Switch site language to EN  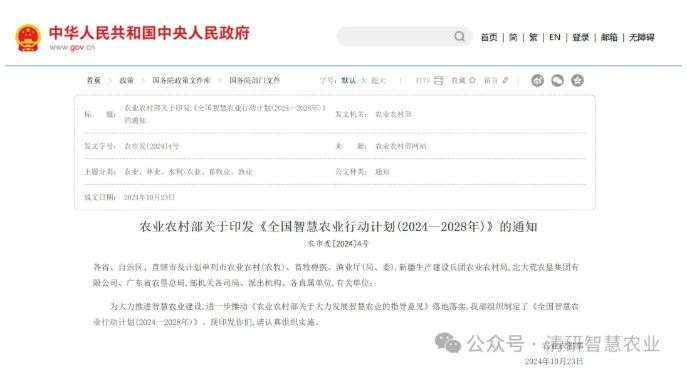pos(555,37)
